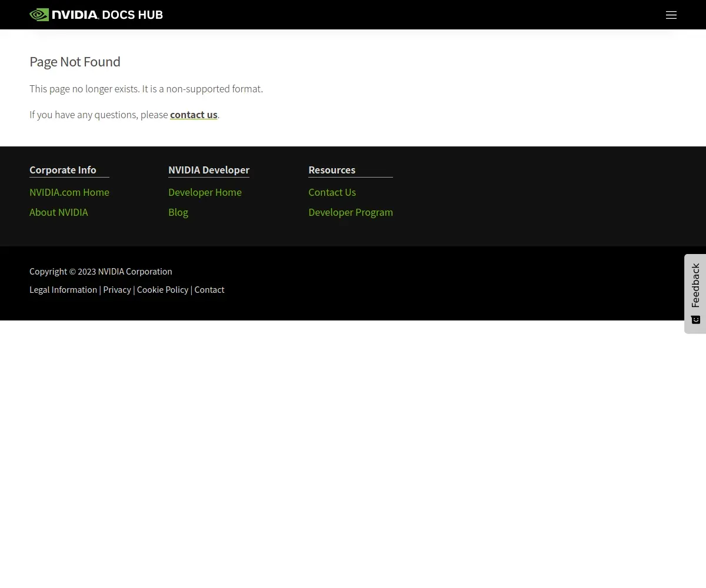Click 'This page no longer exists' text
Image resolution: width=706 pixels, height=588 pixels.
coord(85,89)
